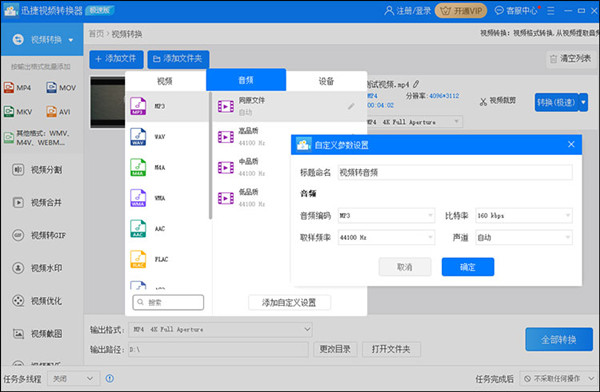The height and width of the screenshot is (392, 600).
Task: Click the 标题命名 title input field
Action: coord(455,172)
